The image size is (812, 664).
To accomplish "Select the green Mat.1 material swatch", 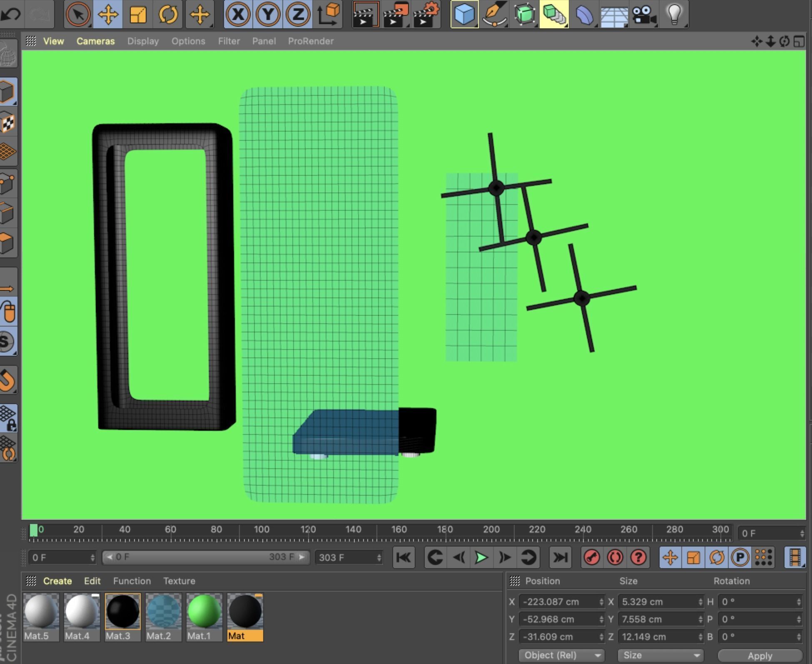I will click(204, 612).
